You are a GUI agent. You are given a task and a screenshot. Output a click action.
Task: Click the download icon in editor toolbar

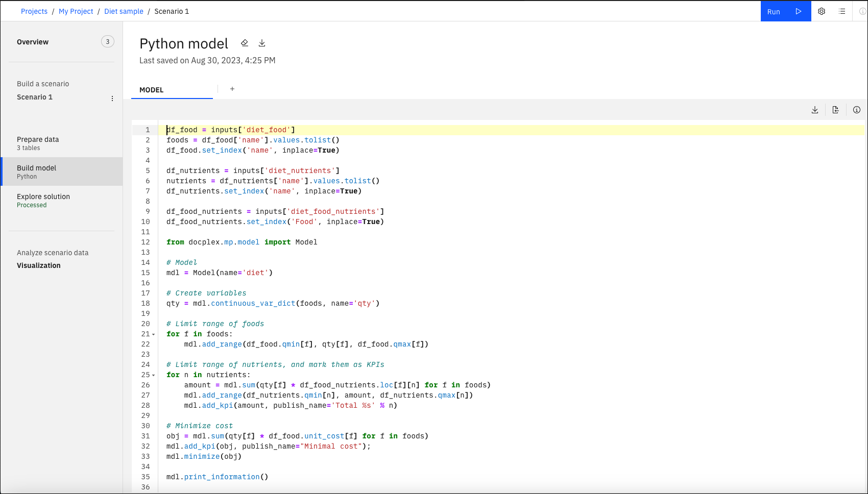point(815,110)
